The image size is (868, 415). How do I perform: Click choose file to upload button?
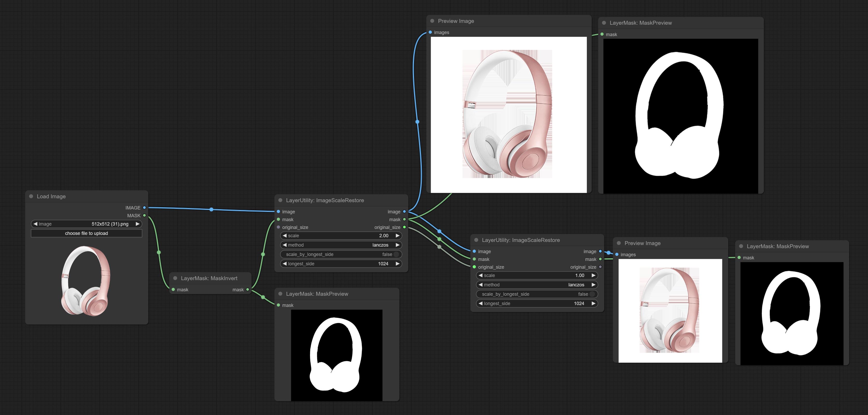(87, 233)
